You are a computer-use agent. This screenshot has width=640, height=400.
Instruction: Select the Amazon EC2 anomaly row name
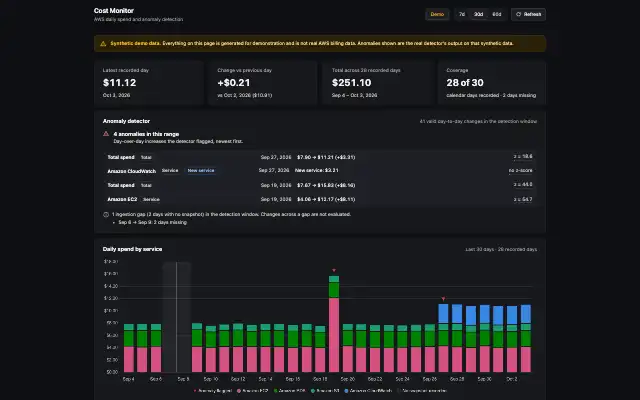[122, 199]
